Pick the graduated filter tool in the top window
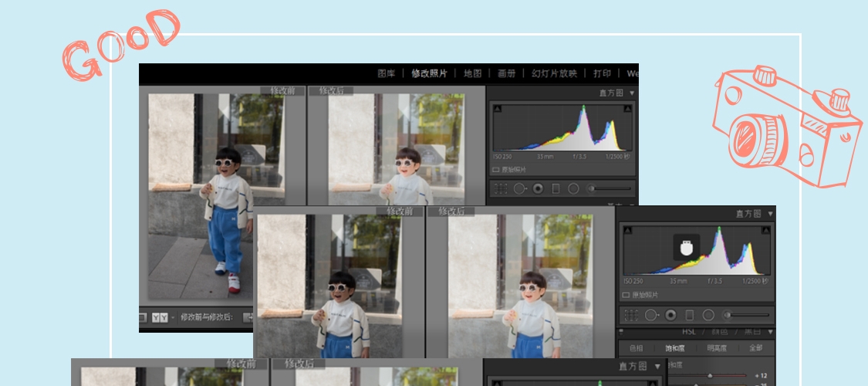 coord(556,188)
